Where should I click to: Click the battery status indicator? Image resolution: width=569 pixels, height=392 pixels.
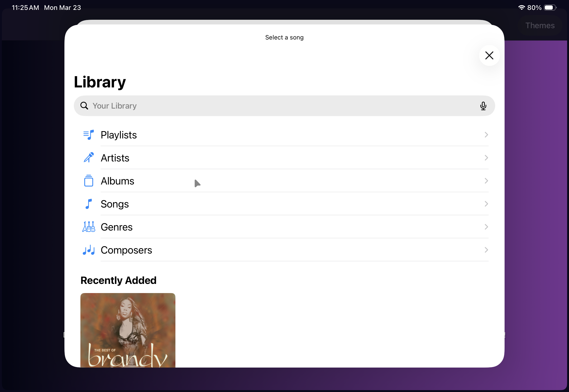tap(549, 8)
